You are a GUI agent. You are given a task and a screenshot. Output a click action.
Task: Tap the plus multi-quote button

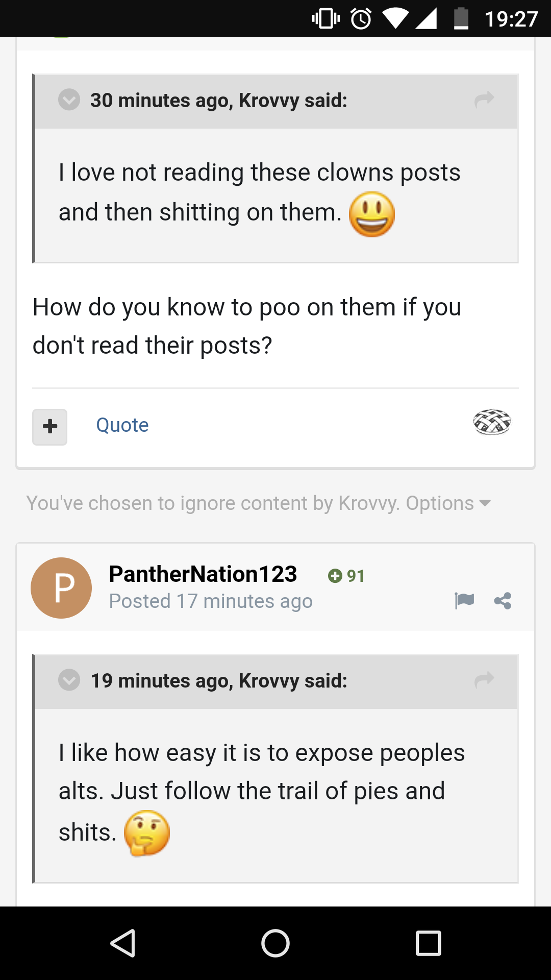[x=49, y=427]
